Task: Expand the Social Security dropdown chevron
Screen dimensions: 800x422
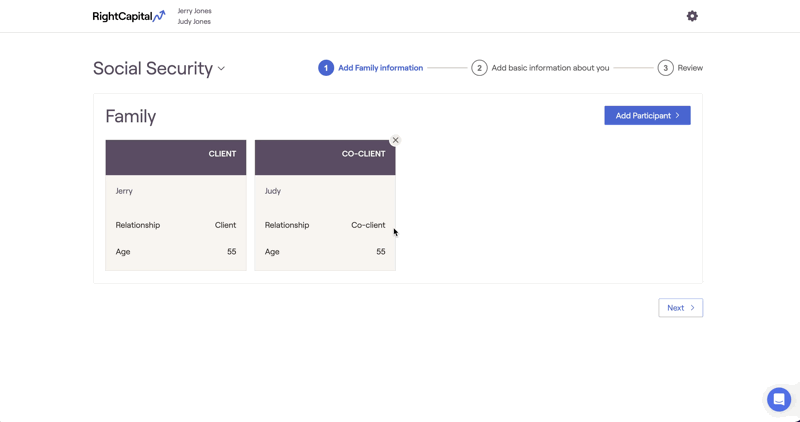Action: pos(221,68)
